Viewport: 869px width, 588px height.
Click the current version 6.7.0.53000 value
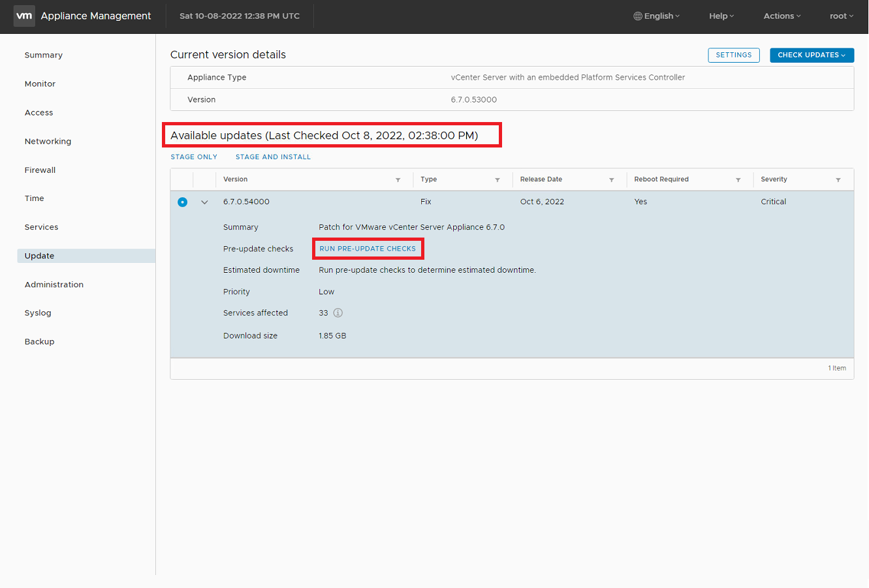pyautogui.click(x=474, y=100)
